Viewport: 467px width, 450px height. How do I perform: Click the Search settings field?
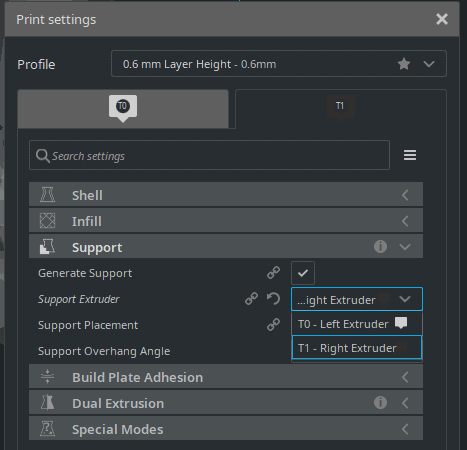pos(209,155)
